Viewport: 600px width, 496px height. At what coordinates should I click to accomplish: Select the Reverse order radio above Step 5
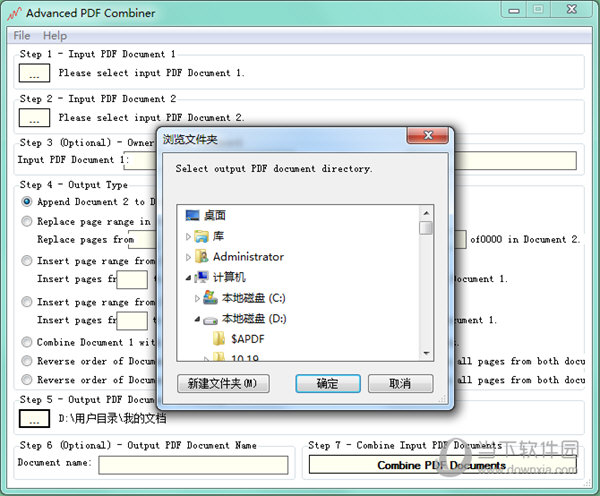click(26, 380)
